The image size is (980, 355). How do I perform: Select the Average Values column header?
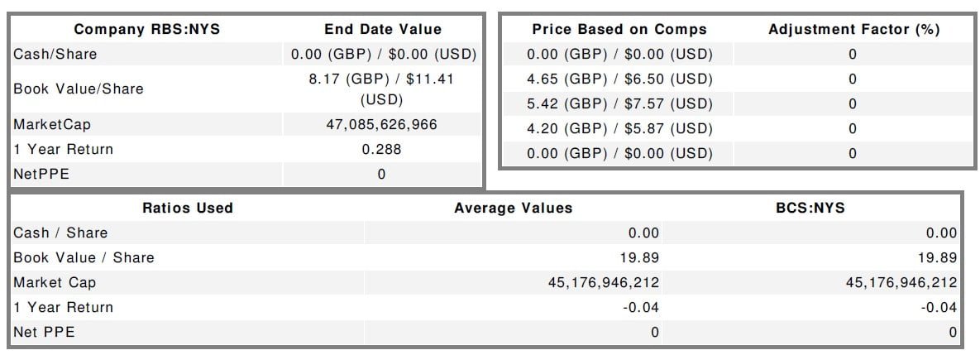point(513,209)
